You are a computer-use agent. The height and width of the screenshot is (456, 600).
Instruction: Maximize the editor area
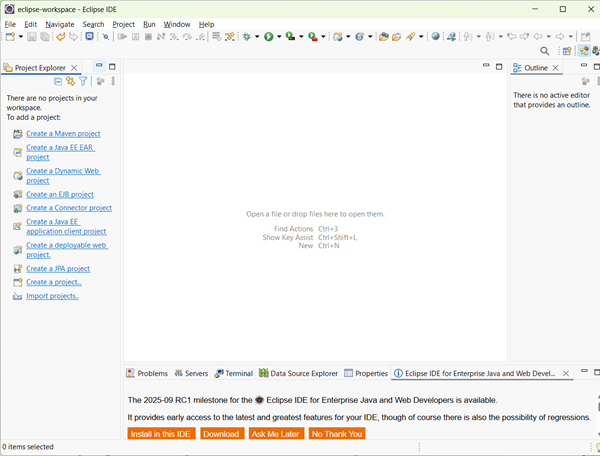click(499, 67)
